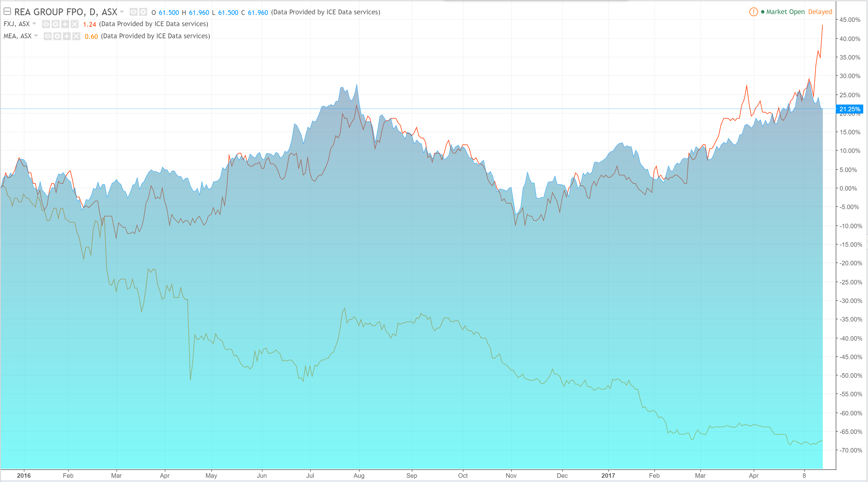Expand the MEA, ASX dropdown arrow
Image resolution: width=868 pixels, height=482 pixels.
click(36, 36)
